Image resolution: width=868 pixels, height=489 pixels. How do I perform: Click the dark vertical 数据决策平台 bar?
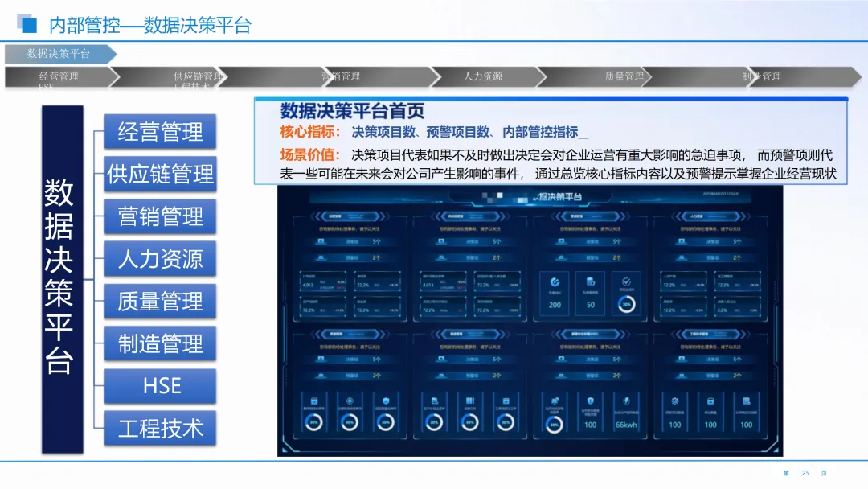pyautogui.click(x=63, y=279)
